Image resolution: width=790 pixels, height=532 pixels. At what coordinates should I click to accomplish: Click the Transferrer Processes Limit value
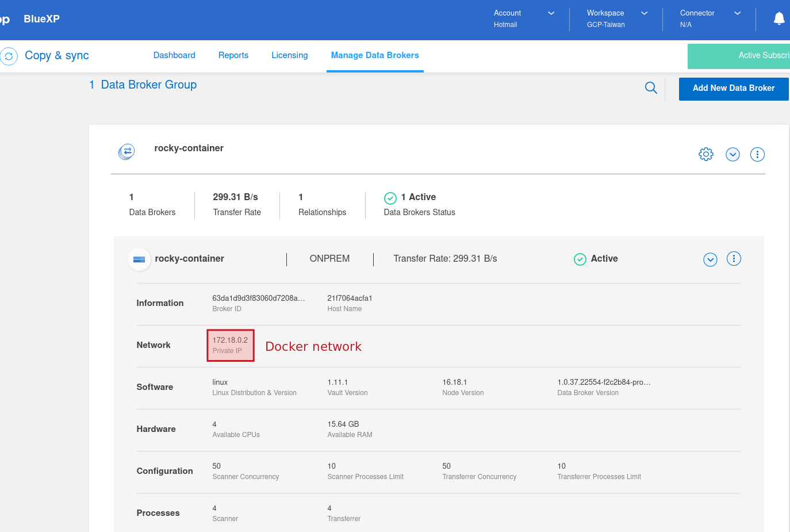coord(562,466)
